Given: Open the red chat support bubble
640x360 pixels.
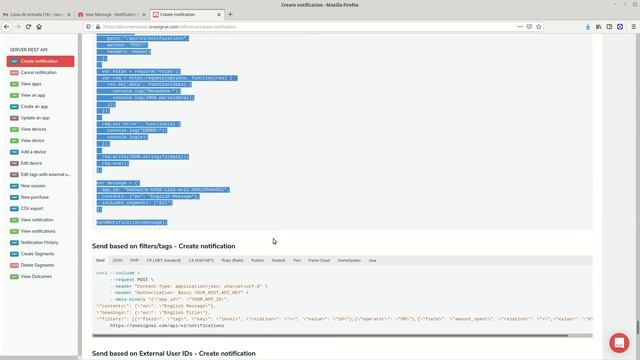Looking at the screenshot, I should pyautogui.click(x=619, y=343).
